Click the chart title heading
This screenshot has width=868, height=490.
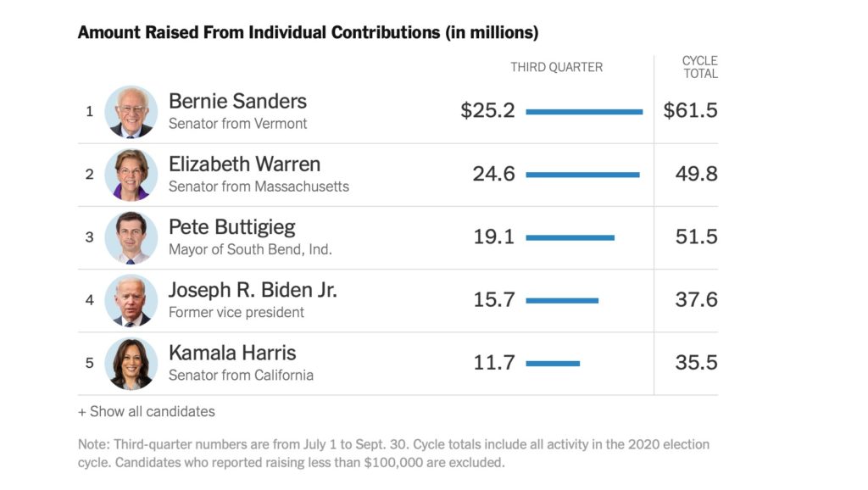point(308,32)
